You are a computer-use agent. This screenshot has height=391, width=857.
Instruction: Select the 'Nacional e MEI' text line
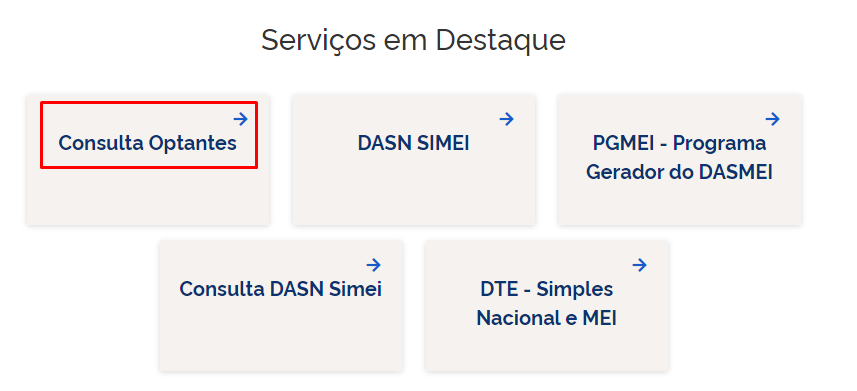click(x=547, y=318)
